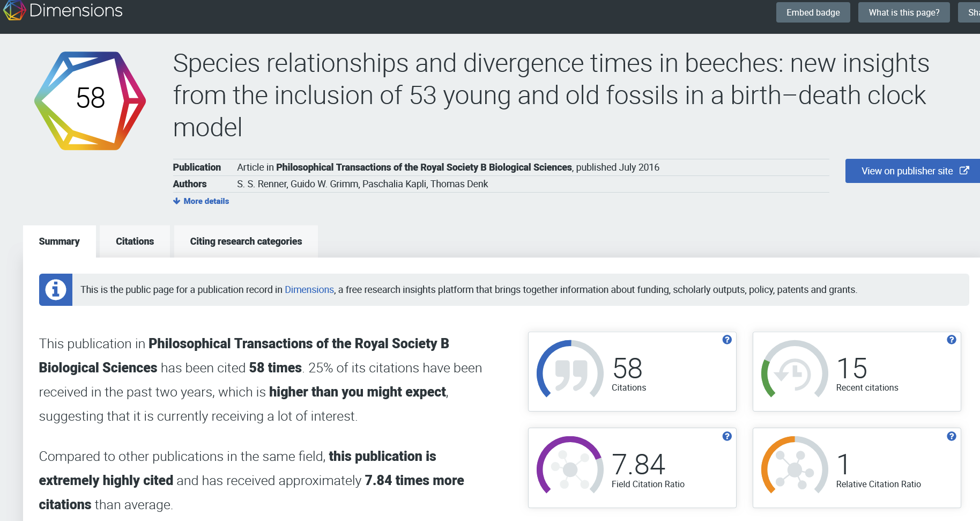Click 'higher than you might expect' text
This screenshot has height=521, width=980.
(358, 392)
